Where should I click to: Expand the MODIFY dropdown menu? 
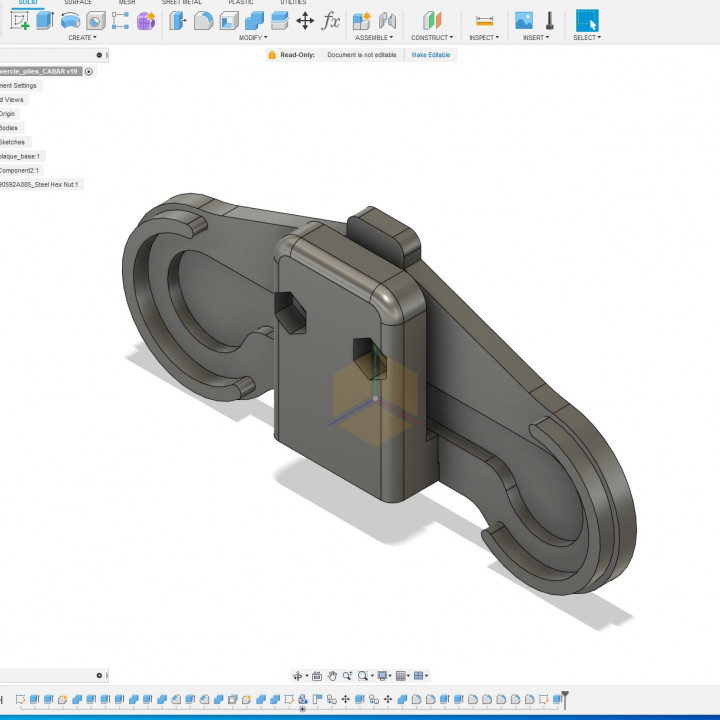tap(252, 38)
